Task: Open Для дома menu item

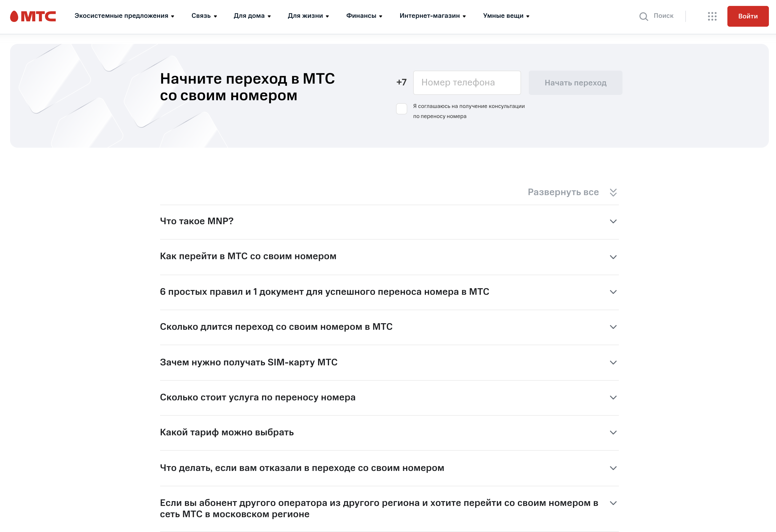Action: pos(252,16)
